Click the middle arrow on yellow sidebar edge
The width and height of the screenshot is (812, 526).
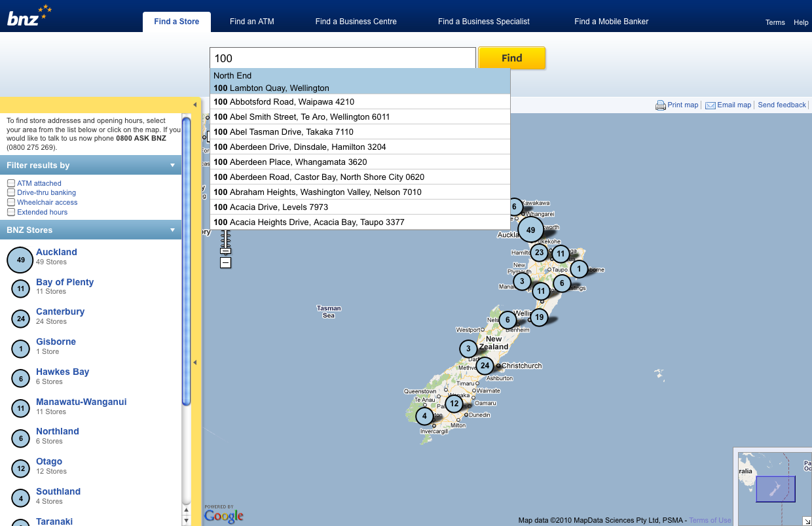click(194, 362)
